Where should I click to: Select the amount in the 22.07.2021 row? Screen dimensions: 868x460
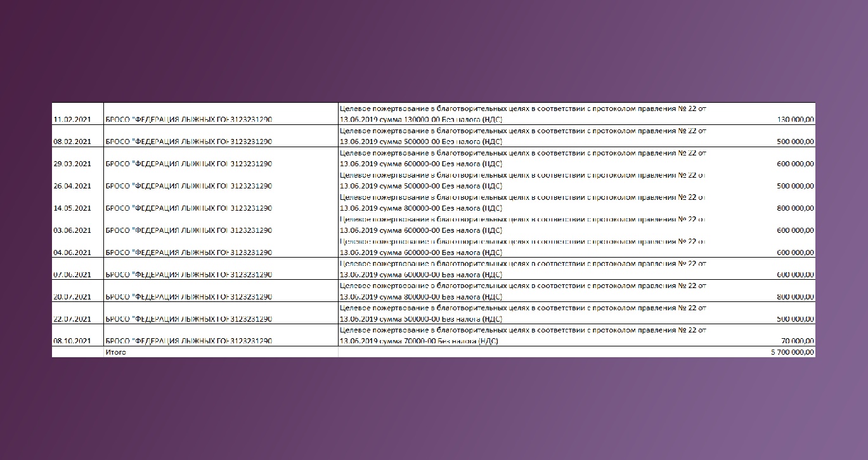pyautogui.click(x=795, y=319)
